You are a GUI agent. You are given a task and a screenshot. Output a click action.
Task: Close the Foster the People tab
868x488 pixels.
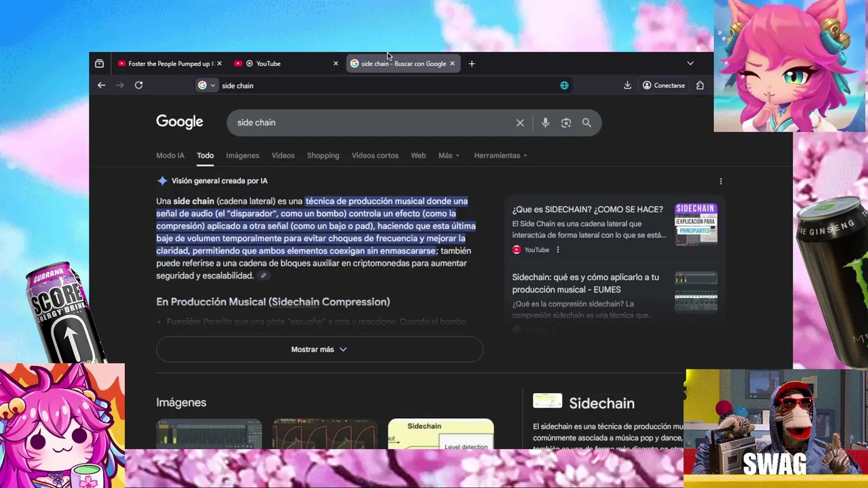[x=219, y=64]
